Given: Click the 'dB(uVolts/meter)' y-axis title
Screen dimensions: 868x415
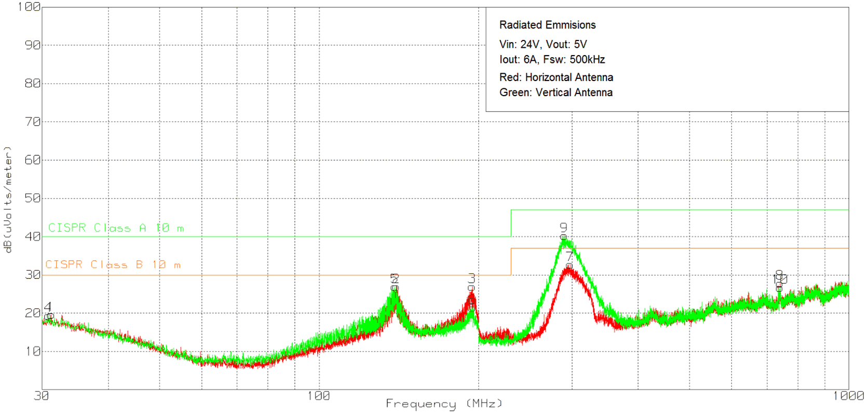Looking at the screenshot, I should click(7, 199).
